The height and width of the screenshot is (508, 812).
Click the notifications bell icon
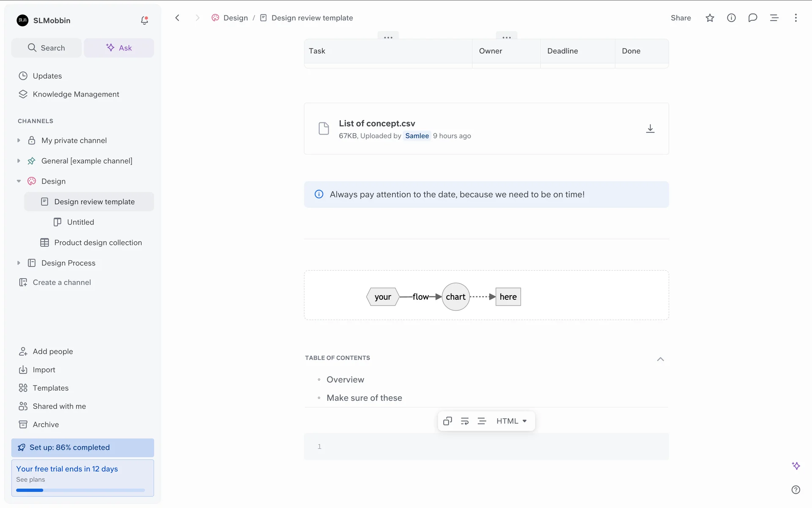point(144,20)
